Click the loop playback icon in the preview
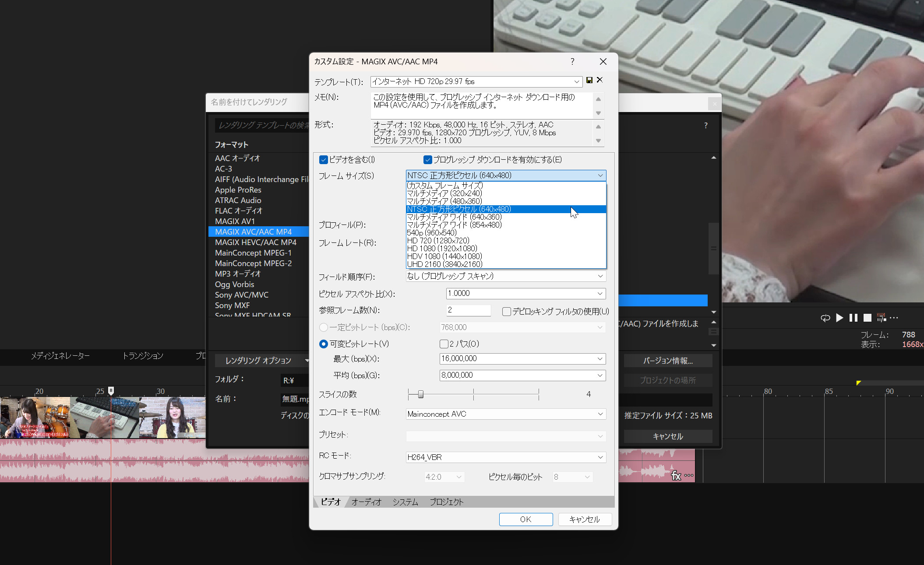This screenshot has width=924, height=565. (x=825, y=318)
